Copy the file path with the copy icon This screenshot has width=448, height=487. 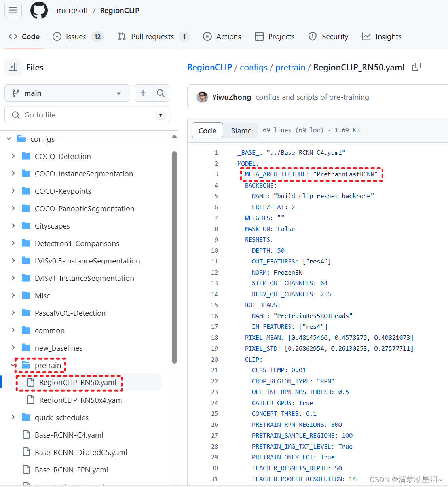coord(416,67)
